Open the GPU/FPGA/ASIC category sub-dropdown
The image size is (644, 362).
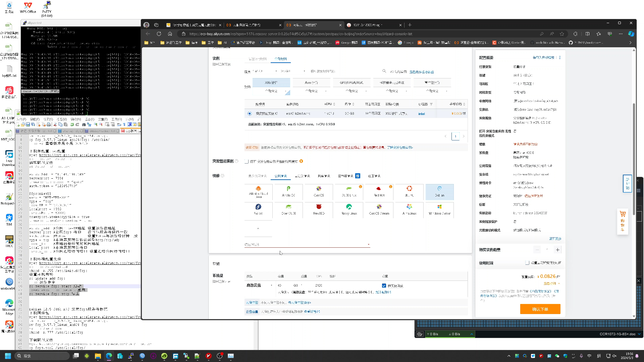[352, 91]
